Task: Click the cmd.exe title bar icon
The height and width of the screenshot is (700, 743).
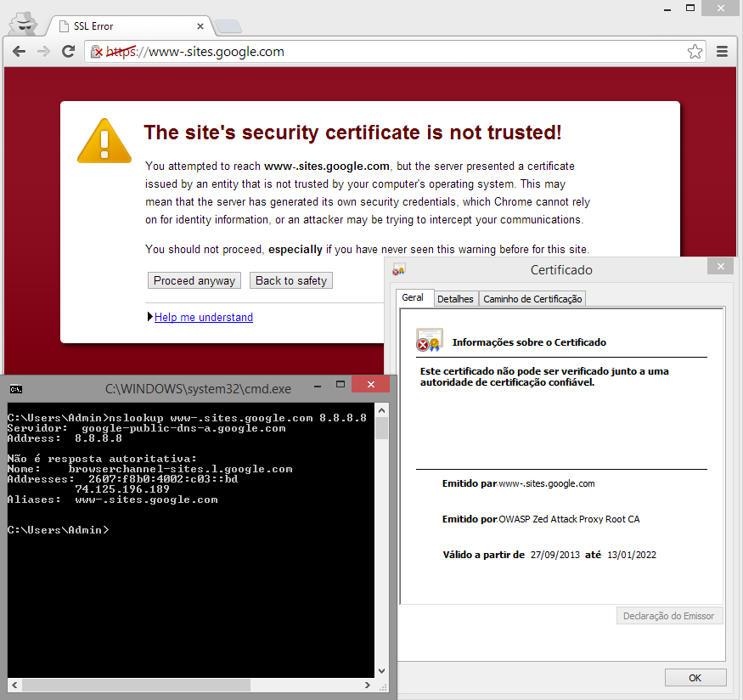Action: (15, 389)
